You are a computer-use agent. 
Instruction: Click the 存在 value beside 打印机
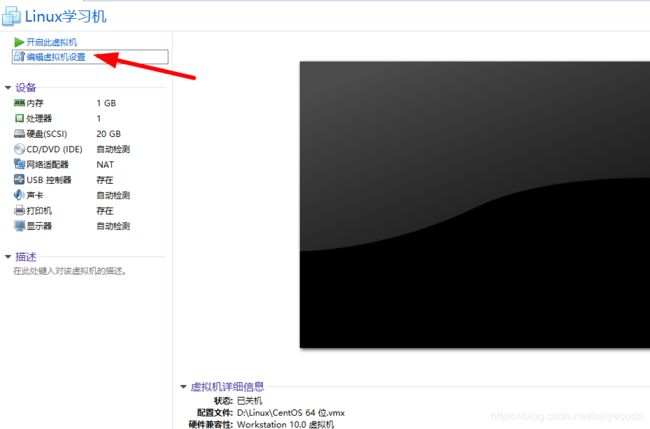click(x=105, y=211)
